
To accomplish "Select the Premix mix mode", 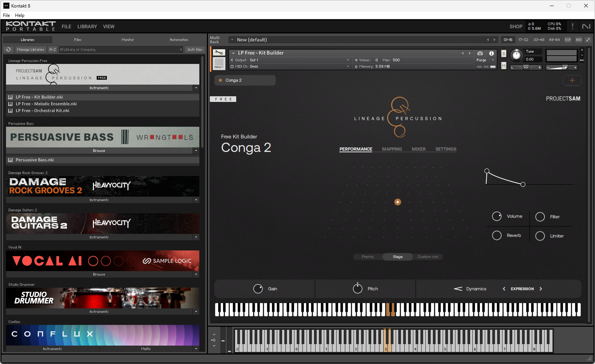I will tap(368, 257).
